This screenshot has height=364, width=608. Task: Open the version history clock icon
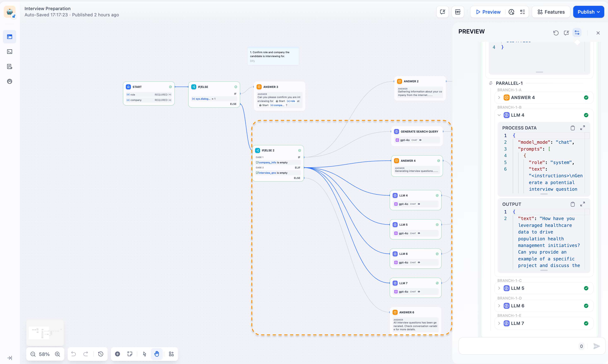coord(100,354)
